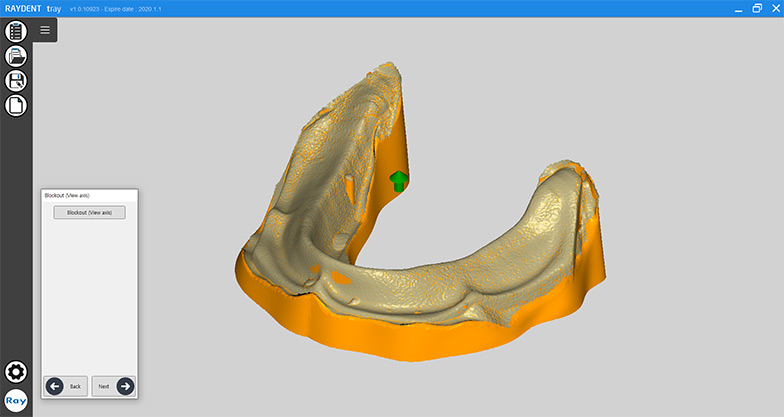784x417 pixels.
Task: Create a new blank document
Action: [x=16, y=105]
